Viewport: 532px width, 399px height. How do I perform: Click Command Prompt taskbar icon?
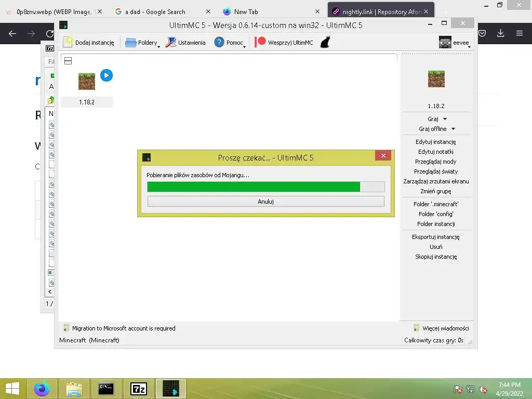(x=106, y=389)
